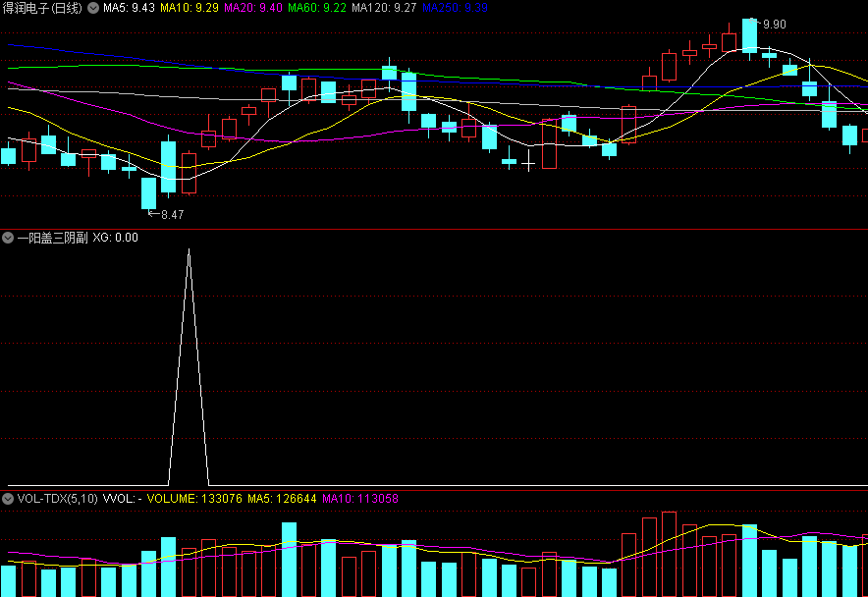The image size is (868, 597).
Task: Select the MA120: 9.27 label
Action: point(384,8)
